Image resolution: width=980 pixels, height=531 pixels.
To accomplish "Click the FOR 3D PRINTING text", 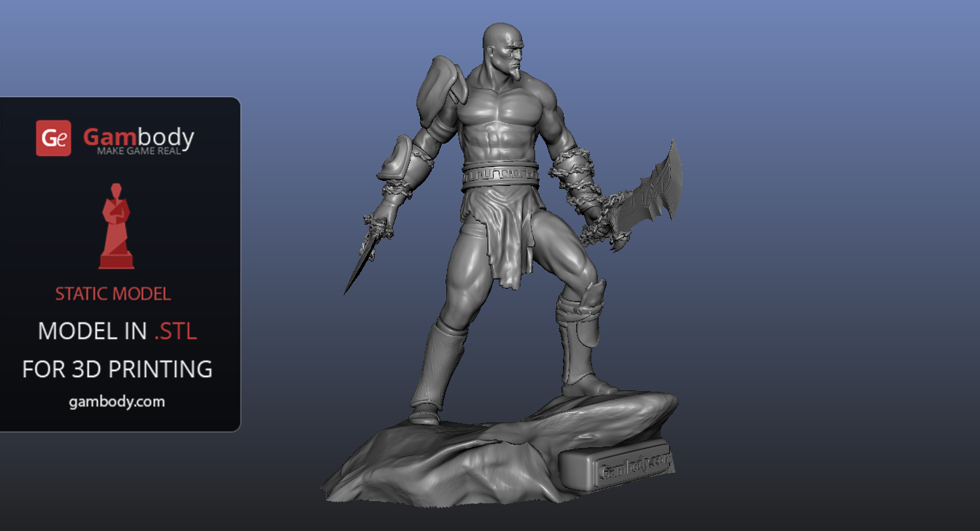I will point(117,369).
